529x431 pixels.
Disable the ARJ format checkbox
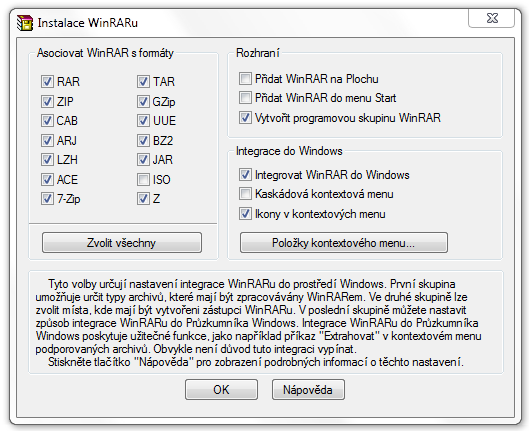(x=47, y=140)
